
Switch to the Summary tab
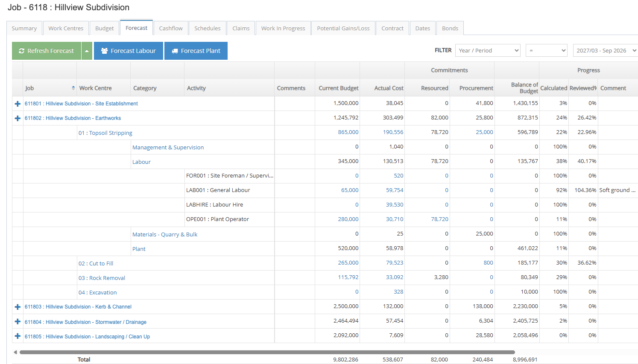pos(24,28)
